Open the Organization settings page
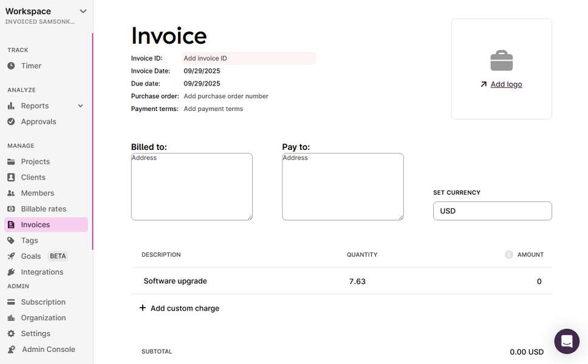588x364 pixels. [x=42, y=317]
